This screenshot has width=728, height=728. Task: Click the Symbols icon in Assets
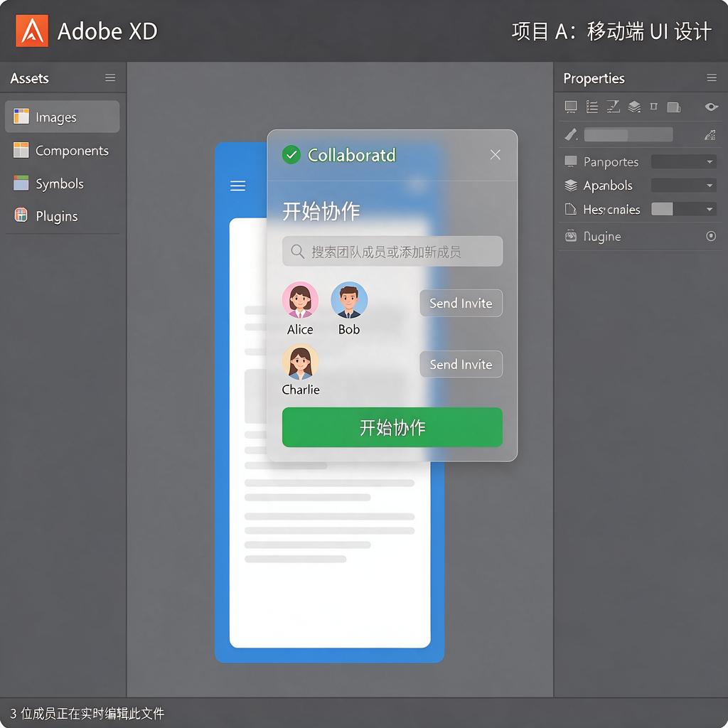coord(21,183)
